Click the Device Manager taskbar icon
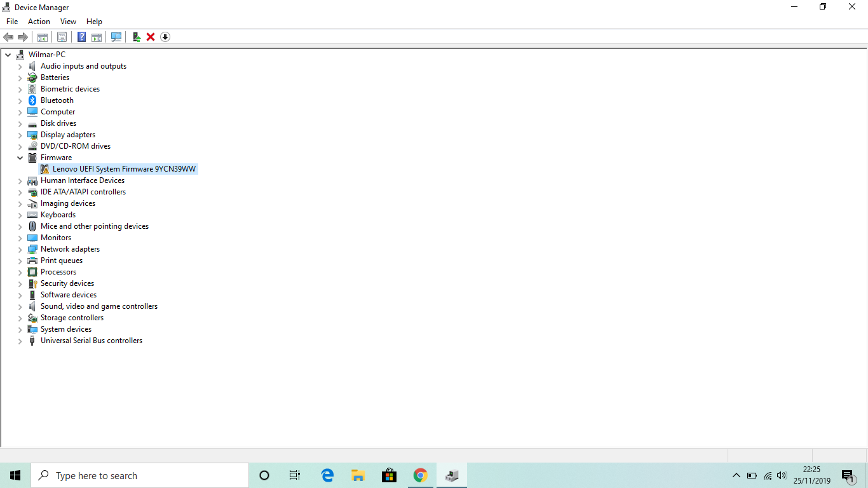Screen dimensions: 868x488 coord(452,475)
